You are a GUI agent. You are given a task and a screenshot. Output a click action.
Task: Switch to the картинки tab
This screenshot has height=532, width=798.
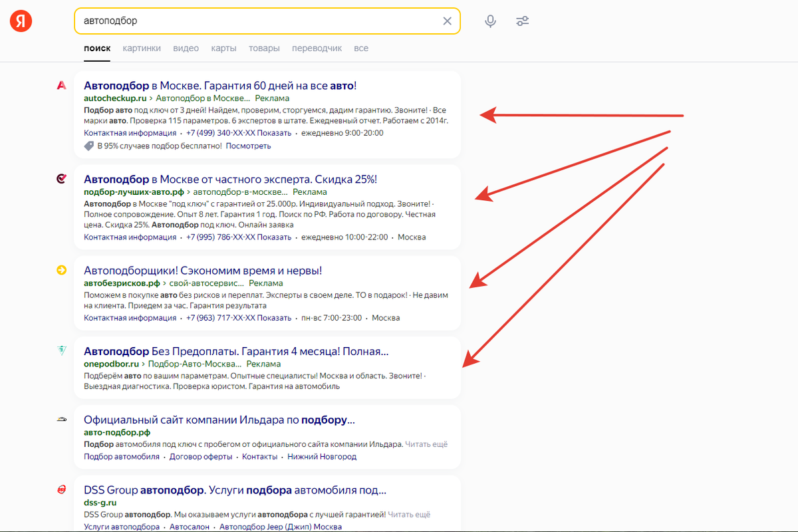tap(142, 48)
